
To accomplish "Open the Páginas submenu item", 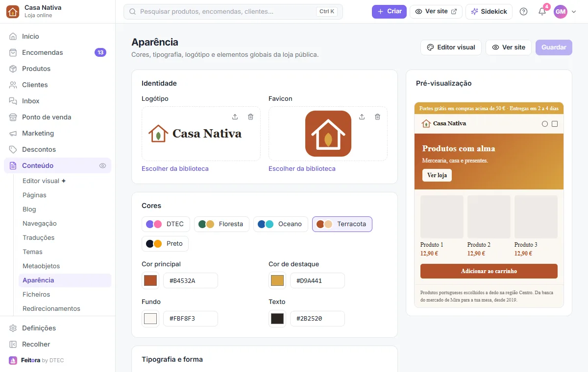I will point(65,195).
